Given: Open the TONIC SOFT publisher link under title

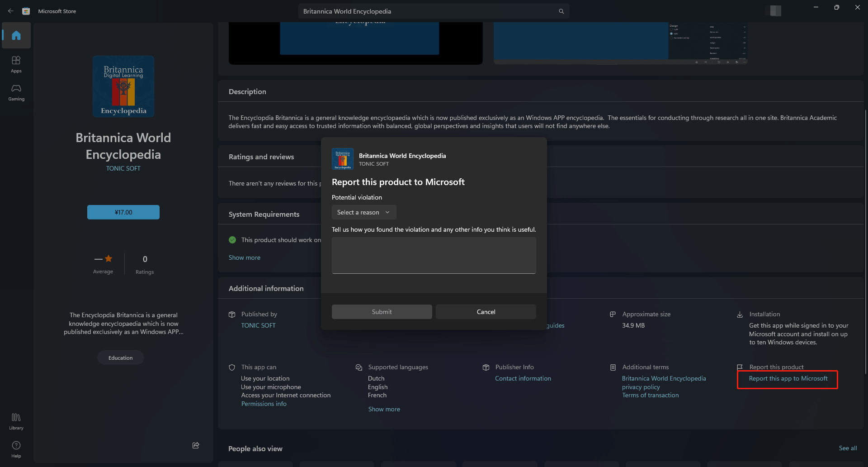Looking at the screenshot, I should tap(123, 168).
